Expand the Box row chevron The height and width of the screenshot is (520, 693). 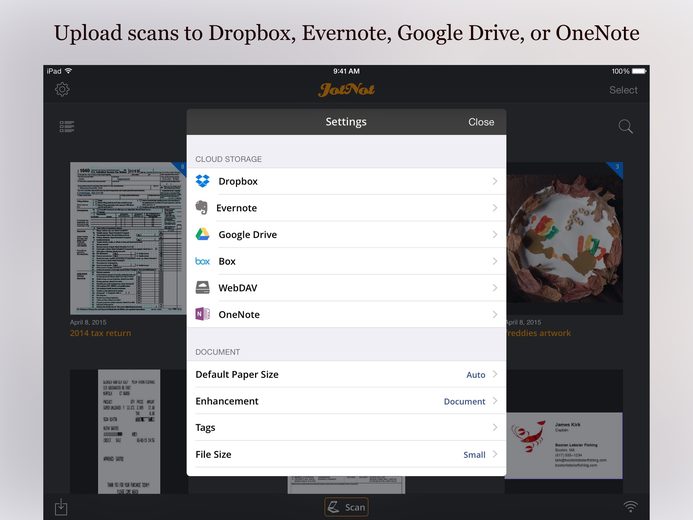click(495, 261)
